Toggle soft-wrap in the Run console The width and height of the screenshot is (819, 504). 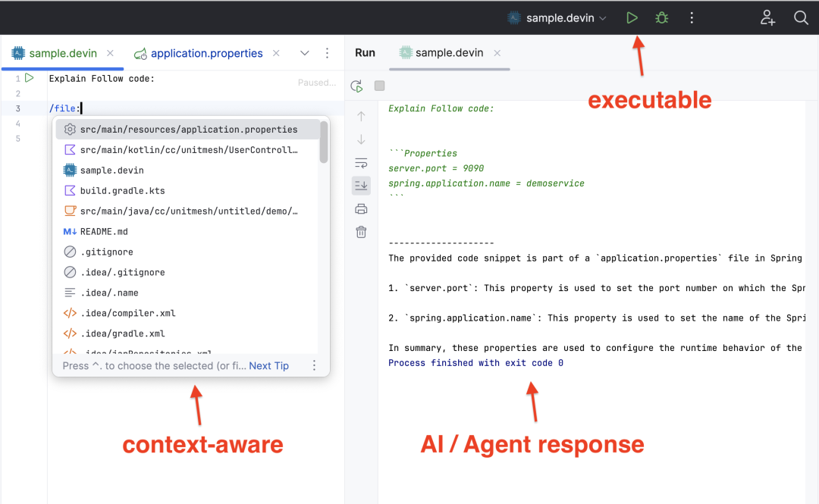point(361,163)
